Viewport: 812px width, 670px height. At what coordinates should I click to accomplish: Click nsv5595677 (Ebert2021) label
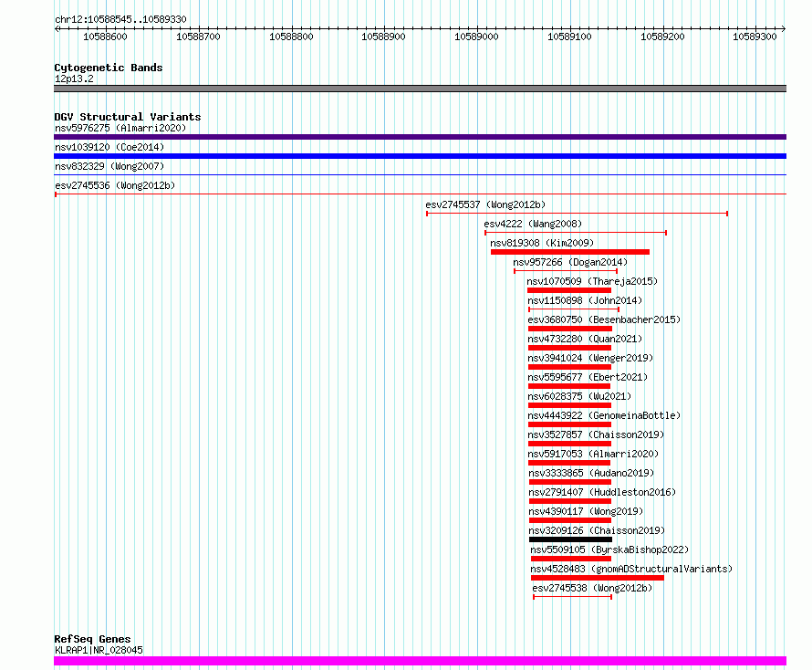pos(588,377)
